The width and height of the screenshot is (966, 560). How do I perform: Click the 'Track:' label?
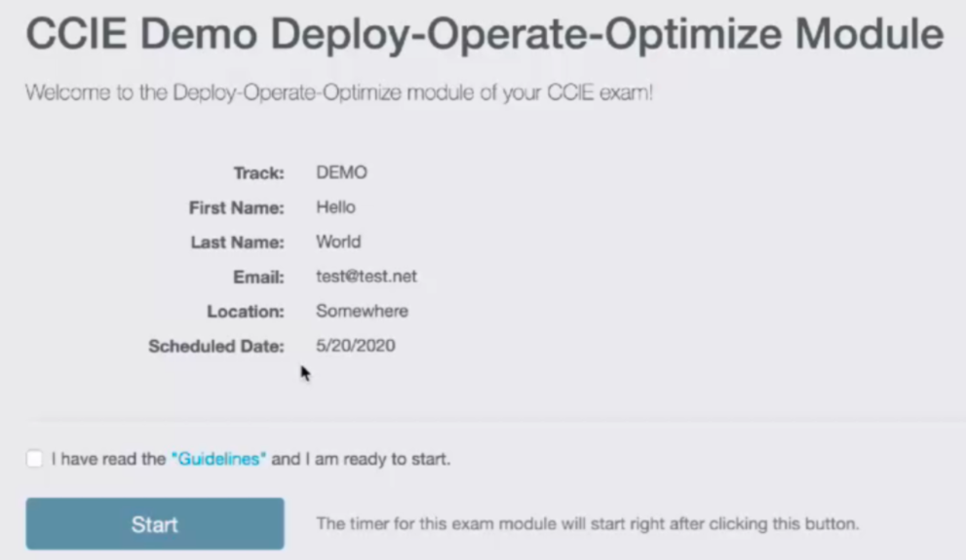point(258,173)
